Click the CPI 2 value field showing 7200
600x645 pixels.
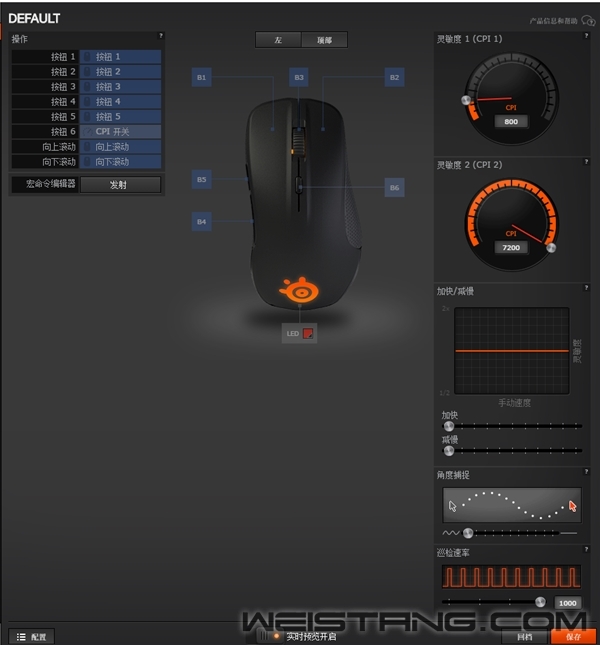click(x=511, y=248)
